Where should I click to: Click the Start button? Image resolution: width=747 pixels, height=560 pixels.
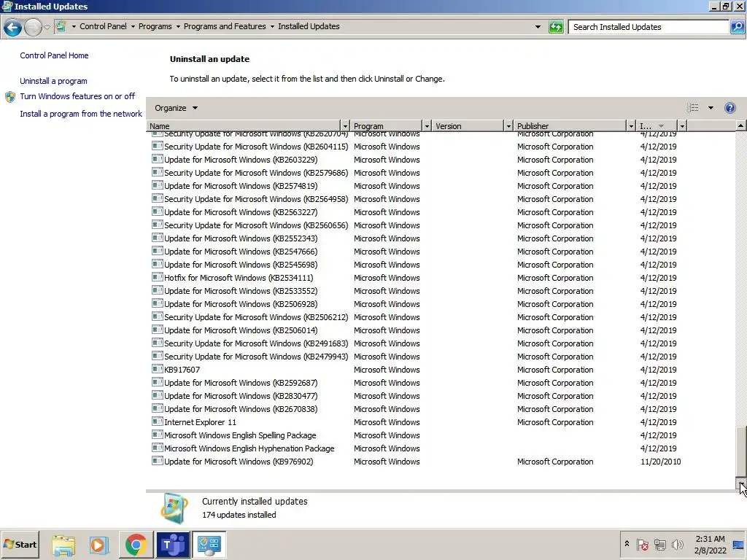[20, 545]
